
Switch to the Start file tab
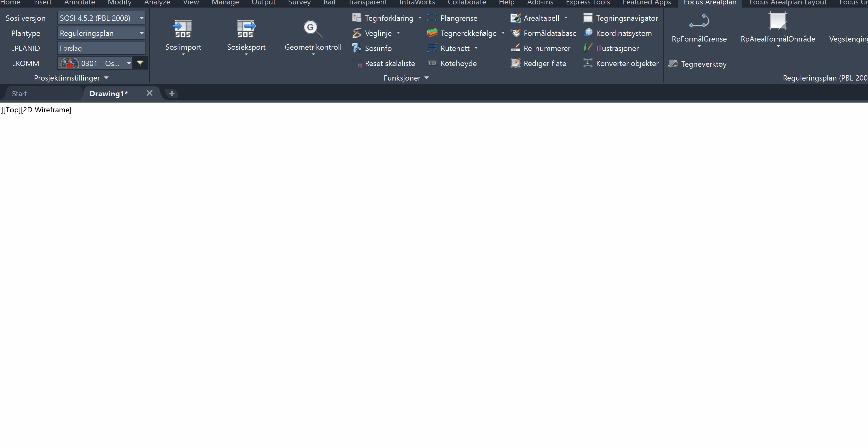point(20,93)
